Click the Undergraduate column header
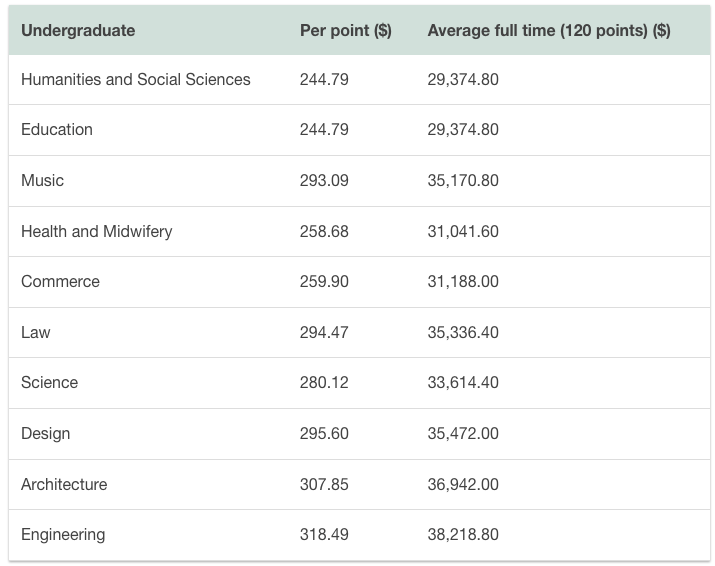This screenshot has height=566, width=715. click(78, 30)
